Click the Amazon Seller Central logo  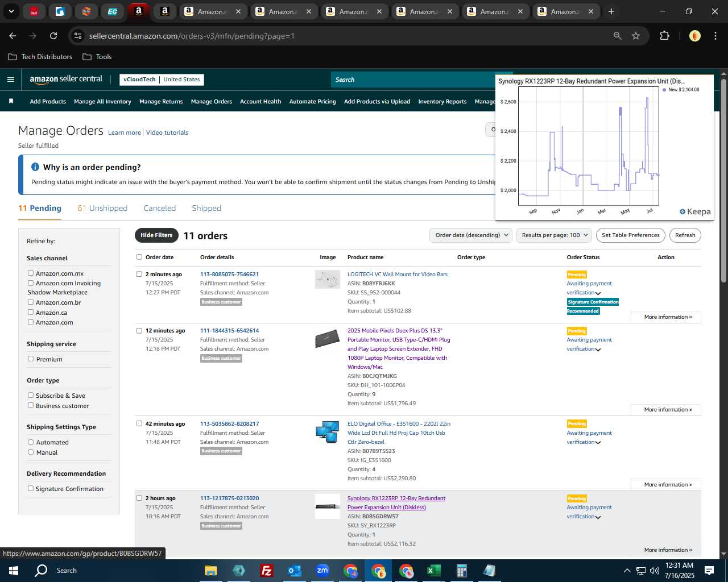pyautogui.click(x=66, y=80)
